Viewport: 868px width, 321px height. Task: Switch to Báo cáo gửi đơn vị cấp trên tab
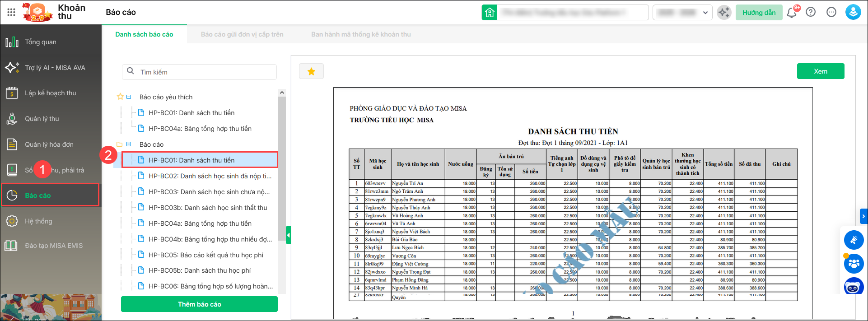242,34
